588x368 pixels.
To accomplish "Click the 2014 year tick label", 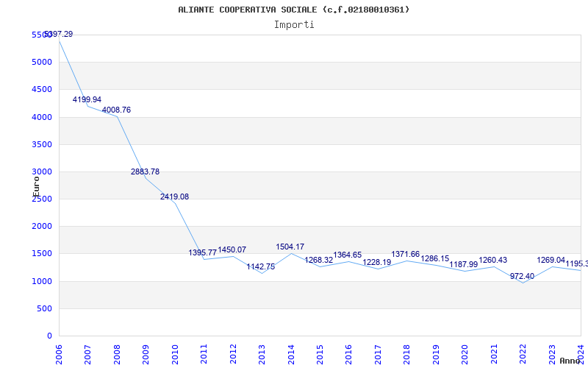I will [x=290, y=354].
